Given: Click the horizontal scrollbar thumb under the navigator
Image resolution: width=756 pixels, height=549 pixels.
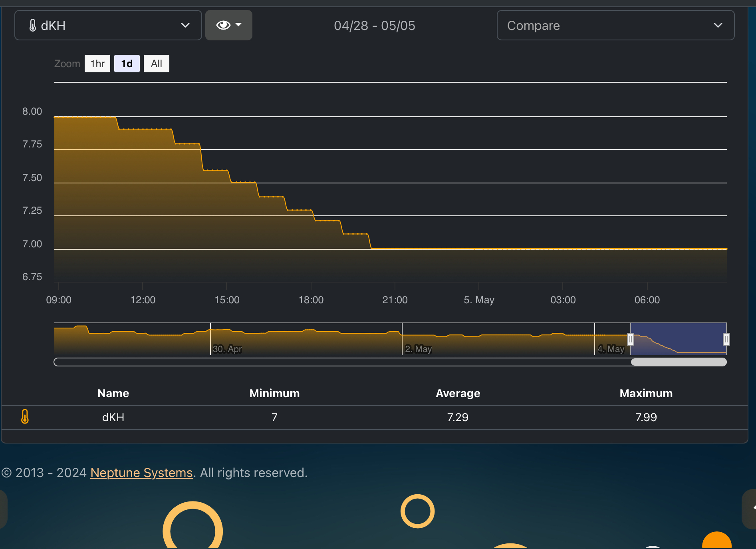Looking at the screenshot, I should 679,362.
